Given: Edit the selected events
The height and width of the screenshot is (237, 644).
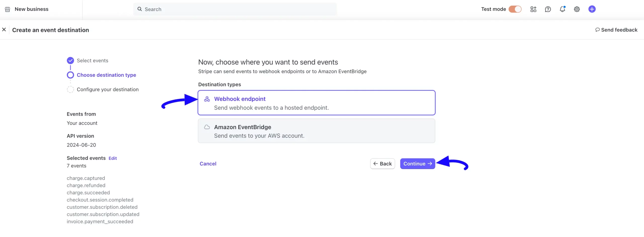Looking at the screenshot, I should pyautogui.click(x=113, y=158).
